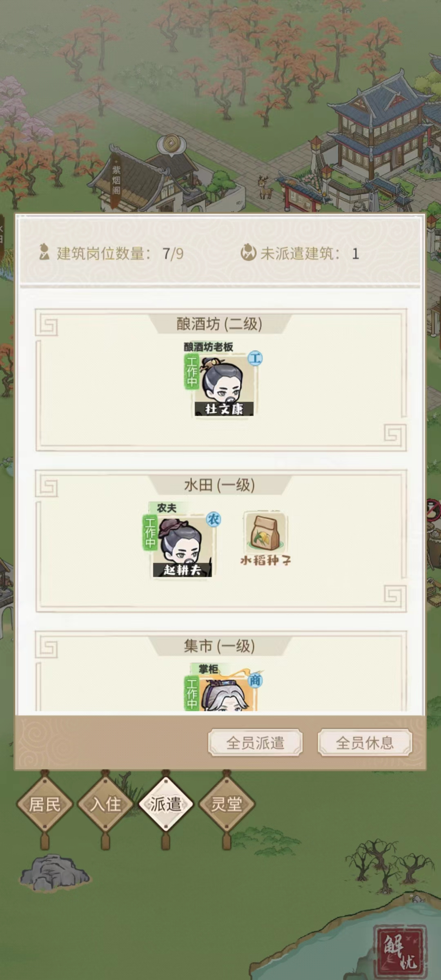The height and width of the screenshot is (980, 441).
Task: Select the 派遣 tab
Action: [166, 804]
